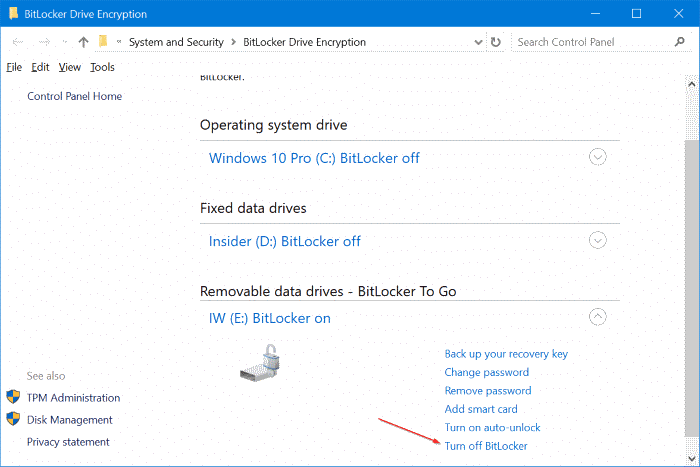The image size is (700, 467).
Task: Click Turn off BitLocker link
Action: [486, 446]
